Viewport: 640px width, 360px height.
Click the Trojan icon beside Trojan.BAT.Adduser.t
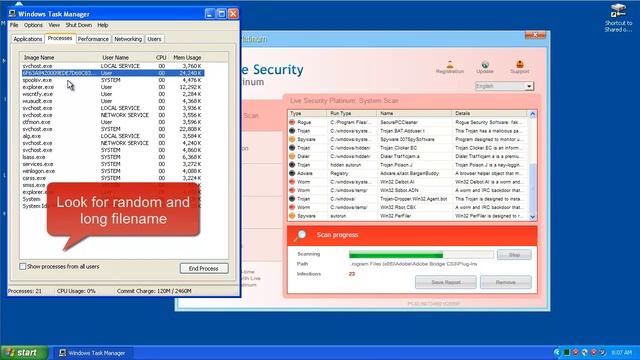(x=292, y=131)
